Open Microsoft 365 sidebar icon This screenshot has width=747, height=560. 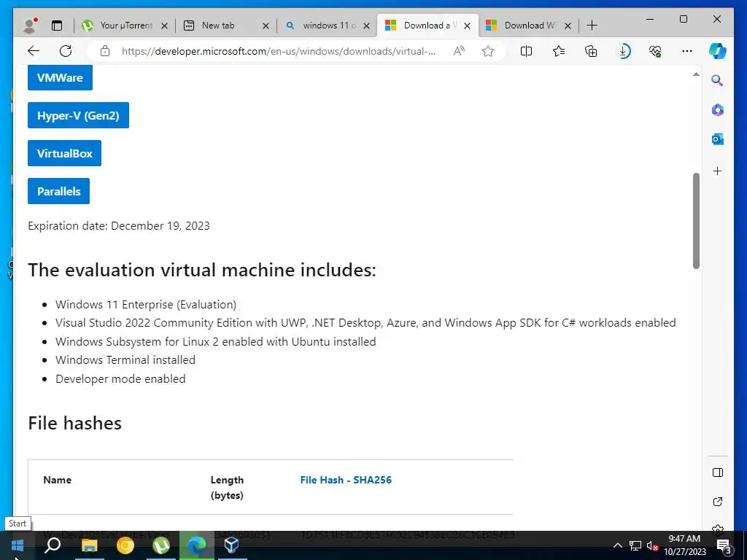718,110
